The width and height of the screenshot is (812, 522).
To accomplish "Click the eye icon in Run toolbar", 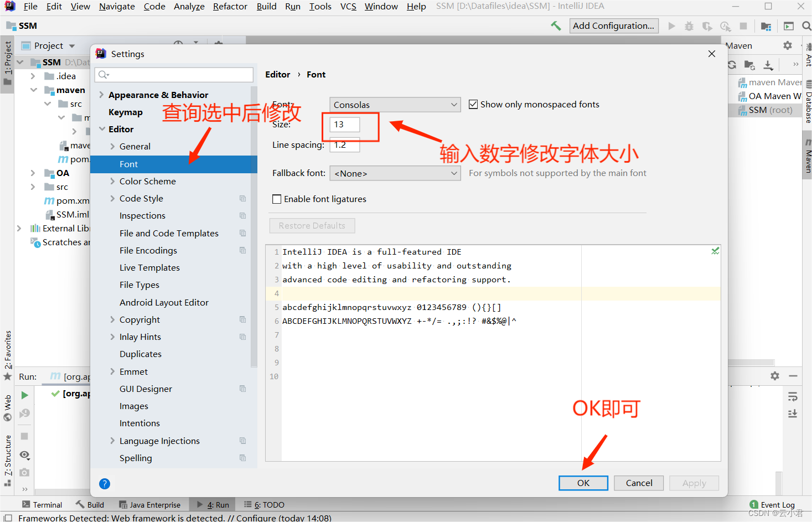I will coord(24,455).
